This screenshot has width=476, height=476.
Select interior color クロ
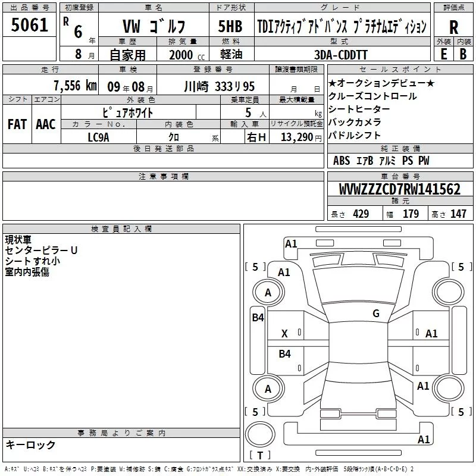pos(174,137)
